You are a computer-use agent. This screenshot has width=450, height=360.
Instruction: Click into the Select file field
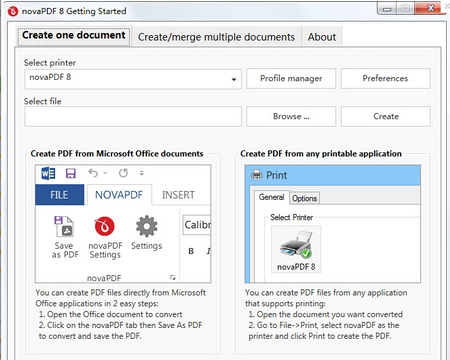point(133,117)
